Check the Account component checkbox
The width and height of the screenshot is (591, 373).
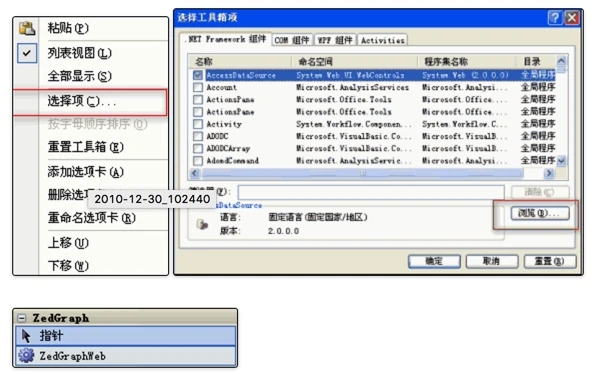198,87
